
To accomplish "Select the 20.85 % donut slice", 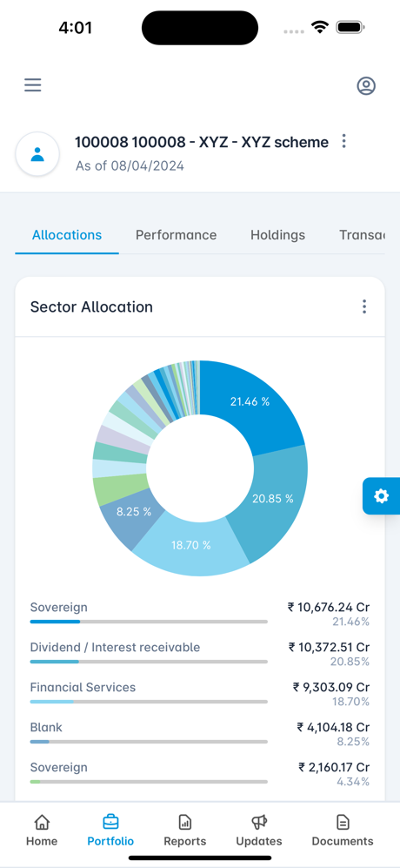I will 273,498.
